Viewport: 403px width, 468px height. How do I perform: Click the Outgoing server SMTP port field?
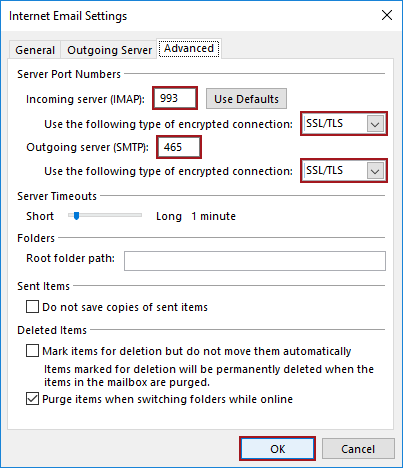coord(179,147)
